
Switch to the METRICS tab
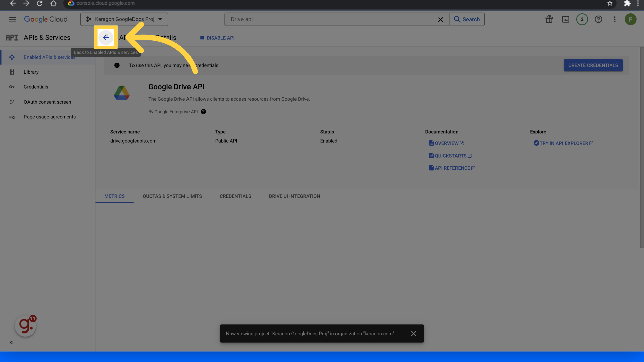114,196
